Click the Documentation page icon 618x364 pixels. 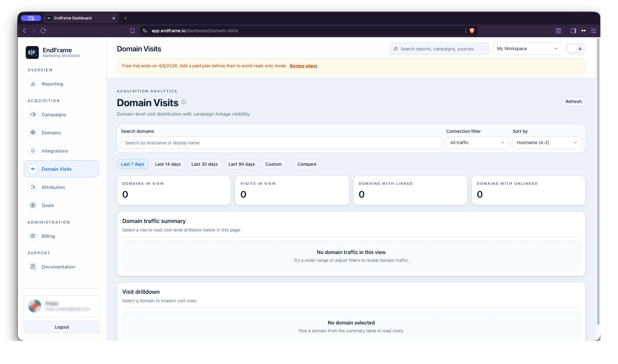[33, 267]
